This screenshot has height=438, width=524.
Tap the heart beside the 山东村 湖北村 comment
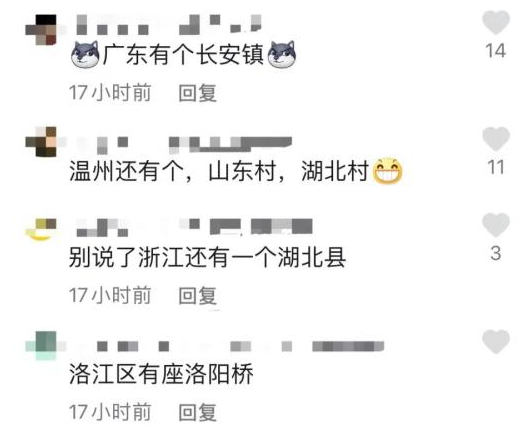point(496,139)
